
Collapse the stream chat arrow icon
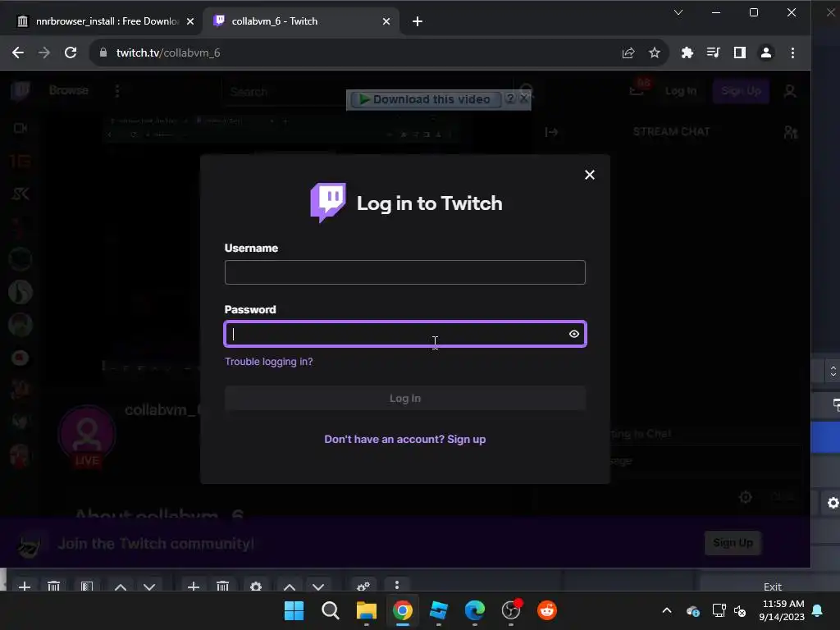tap(552, 132)
